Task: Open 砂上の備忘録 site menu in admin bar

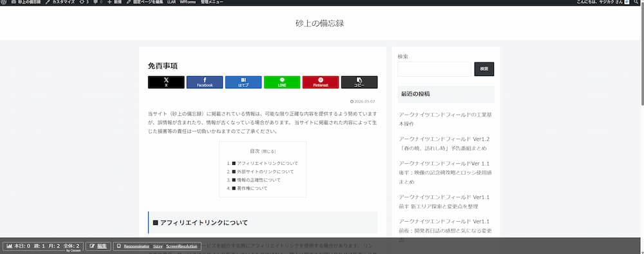Action: [x=26, y=2]
